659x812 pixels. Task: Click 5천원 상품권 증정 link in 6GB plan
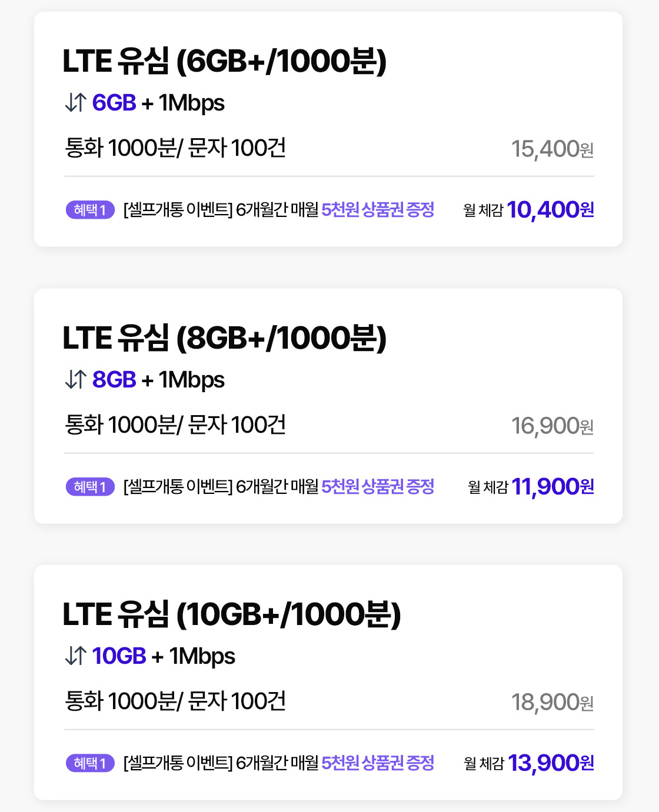click(x=378, y=210)
